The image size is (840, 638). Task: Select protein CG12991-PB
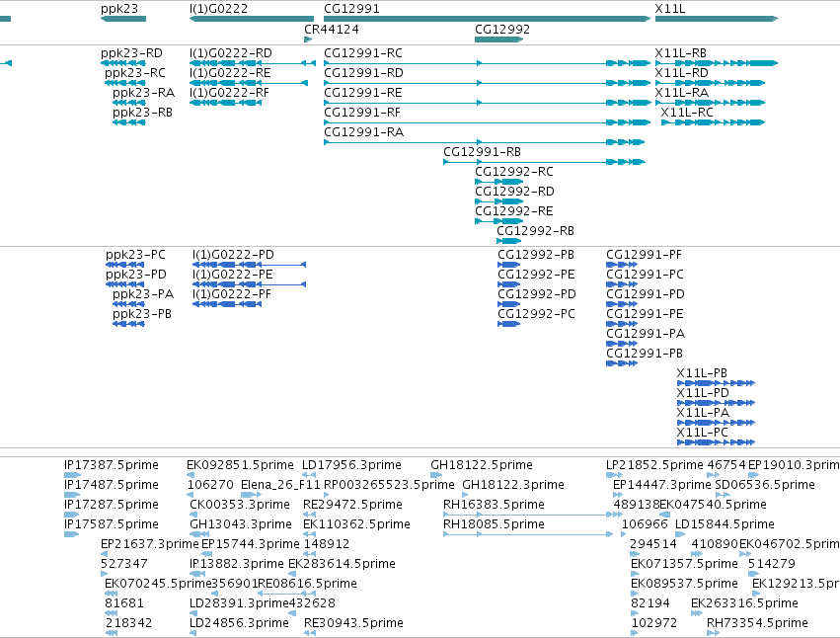coord(622,364)
